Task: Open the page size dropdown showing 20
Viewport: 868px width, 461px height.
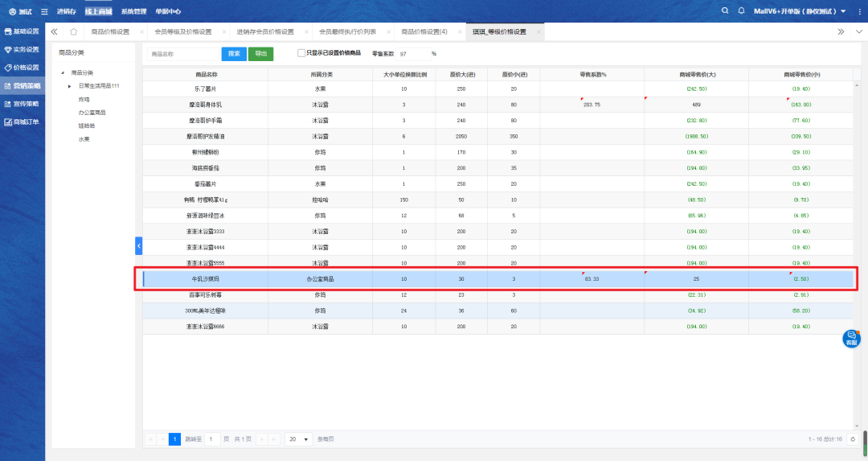Action: [x=300, y=439]
